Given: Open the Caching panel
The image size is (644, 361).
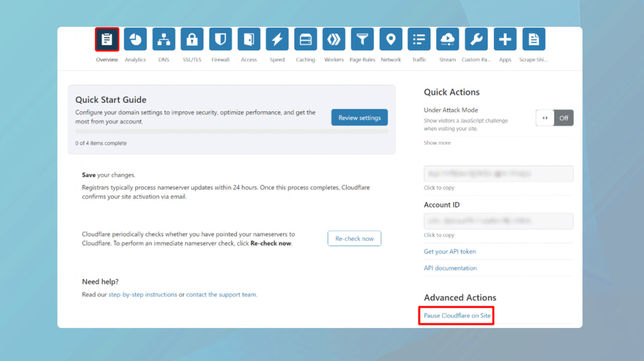Looking at the screenshot, I should (x=305, y=39).
